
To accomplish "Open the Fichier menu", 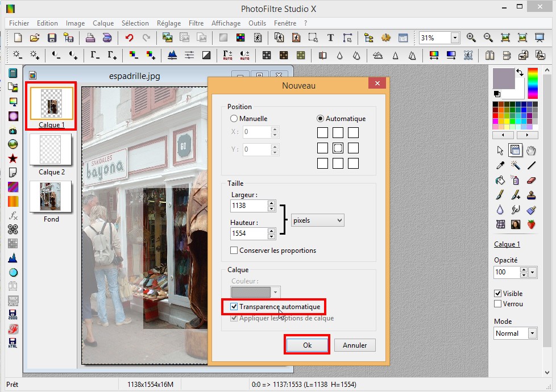I will pos(19,23).
